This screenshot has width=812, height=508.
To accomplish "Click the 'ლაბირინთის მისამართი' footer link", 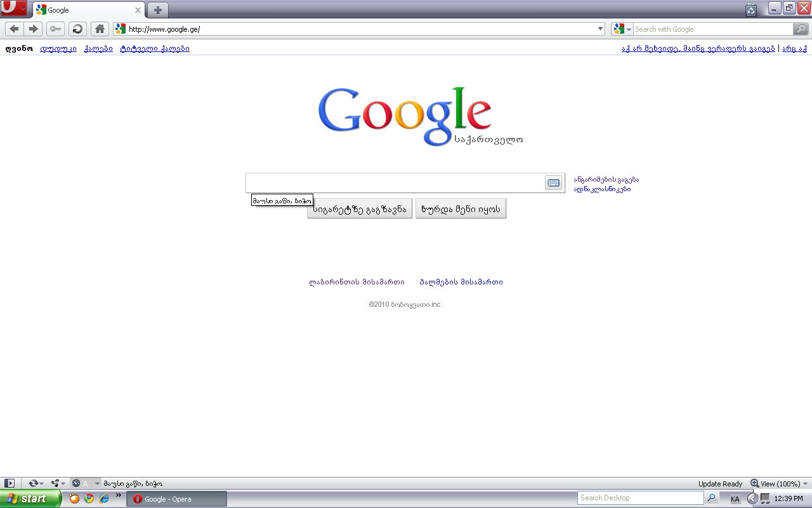I will [x=357, y=282].
